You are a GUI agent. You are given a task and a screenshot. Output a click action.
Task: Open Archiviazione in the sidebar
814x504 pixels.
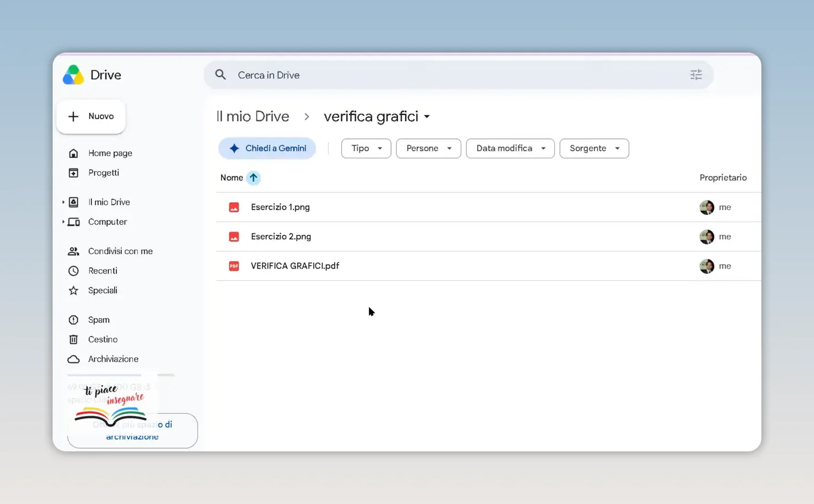(114, 359)
